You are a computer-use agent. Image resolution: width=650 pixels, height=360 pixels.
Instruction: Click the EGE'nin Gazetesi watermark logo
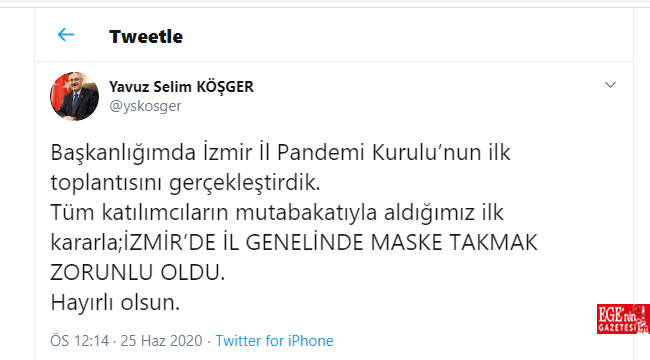point(623,319)
